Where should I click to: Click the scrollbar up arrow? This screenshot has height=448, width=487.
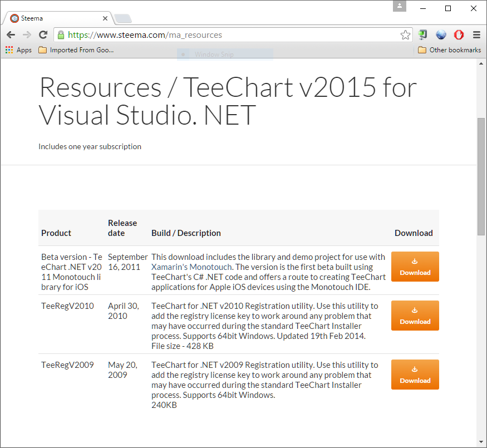click(481, 63)
